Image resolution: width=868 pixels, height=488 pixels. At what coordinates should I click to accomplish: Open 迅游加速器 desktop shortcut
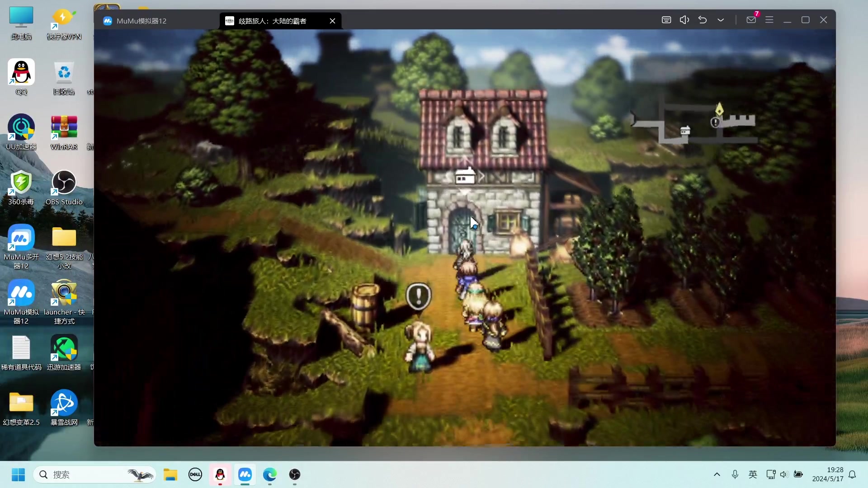(64, 353)
